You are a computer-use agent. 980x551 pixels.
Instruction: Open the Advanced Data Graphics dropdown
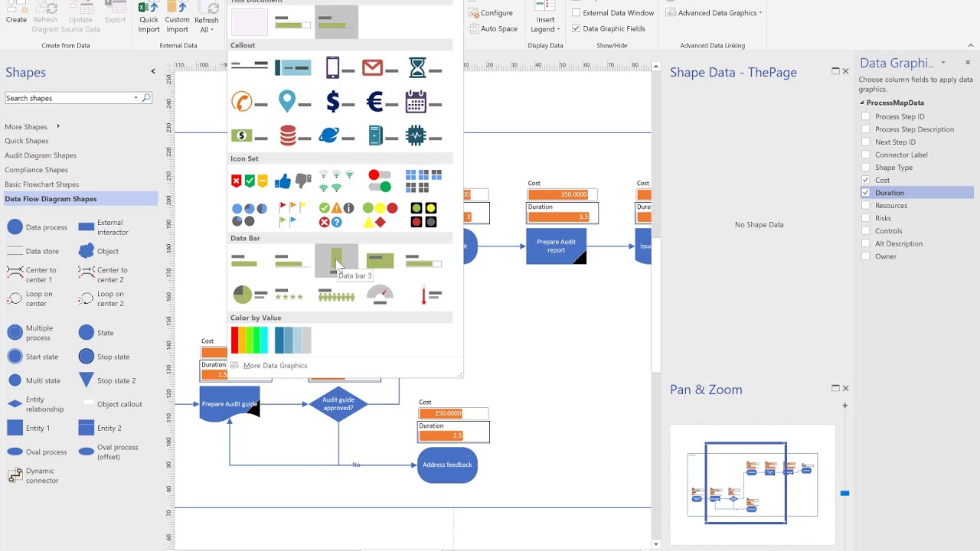(x=714, y=13)
